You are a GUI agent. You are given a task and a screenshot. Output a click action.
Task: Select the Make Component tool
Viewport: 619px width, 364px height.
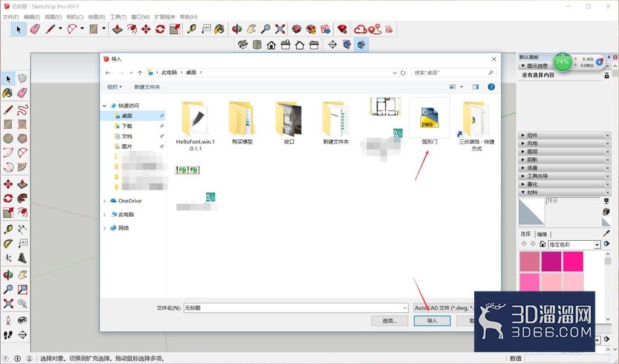[22, 79]
